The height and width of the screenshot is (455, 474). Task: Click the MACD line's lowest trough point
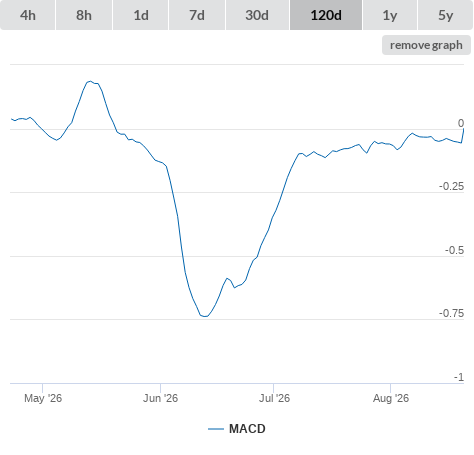pos(205,316)
